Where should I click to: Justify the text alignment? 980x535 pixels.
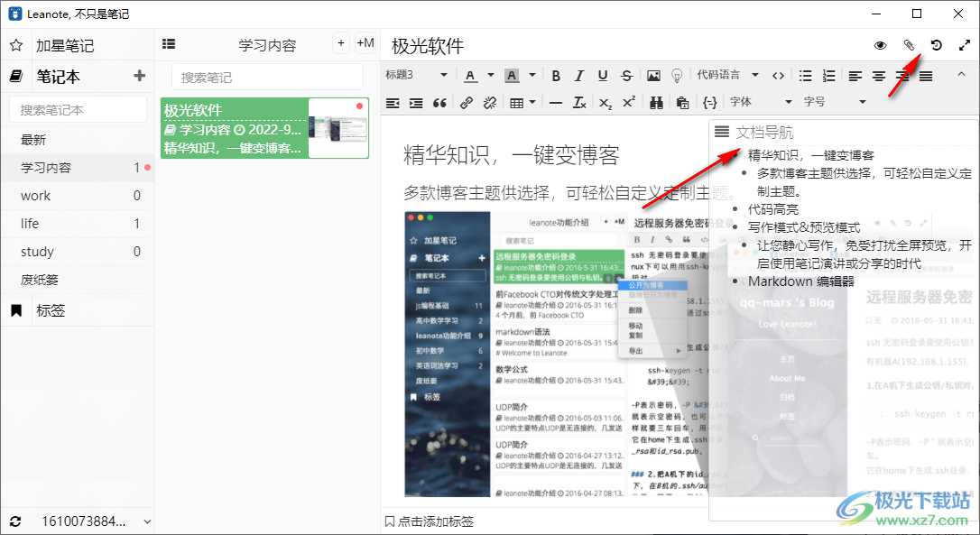click(926, 76)
